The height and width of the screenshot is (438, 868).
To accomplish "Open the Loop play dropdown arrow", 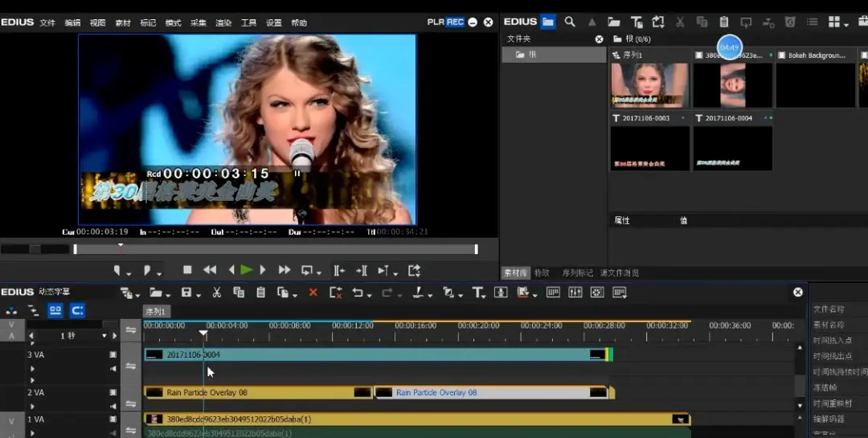I will [x=319, y=272].
